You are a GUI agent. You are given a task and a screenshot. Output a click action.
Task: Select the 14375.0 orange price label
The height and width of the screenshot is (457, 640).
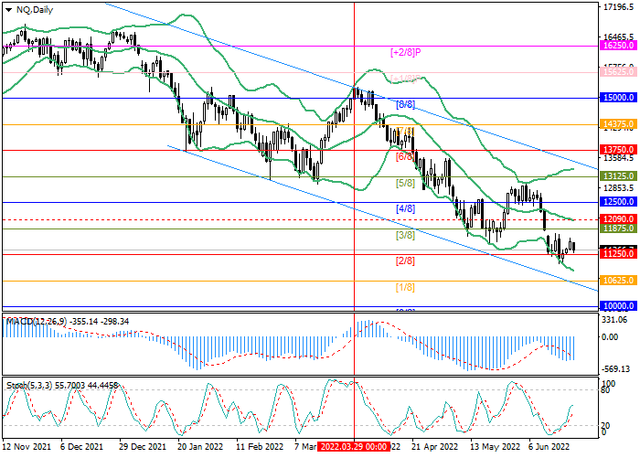click(618, 124)
